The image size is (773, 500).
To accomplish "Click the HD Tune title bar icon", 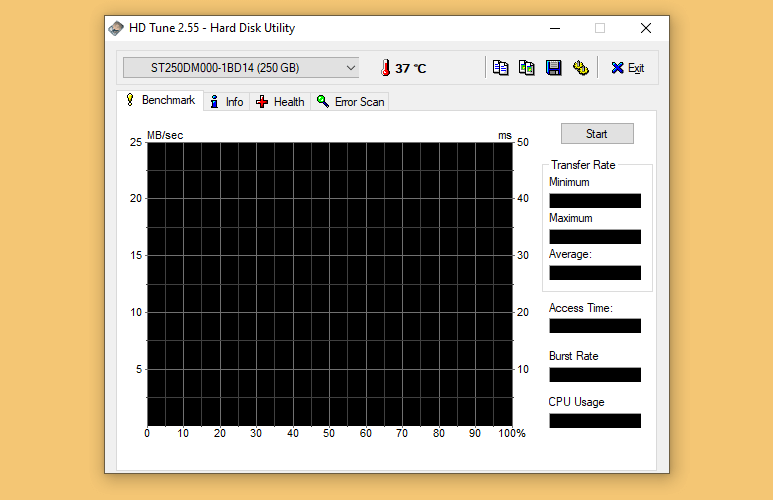I will 116,28.
